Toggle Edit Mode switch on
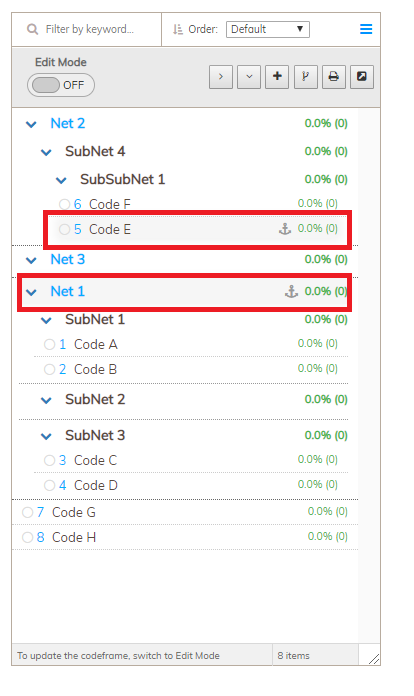Screen dimensions: 414x696 pos(61,85)
